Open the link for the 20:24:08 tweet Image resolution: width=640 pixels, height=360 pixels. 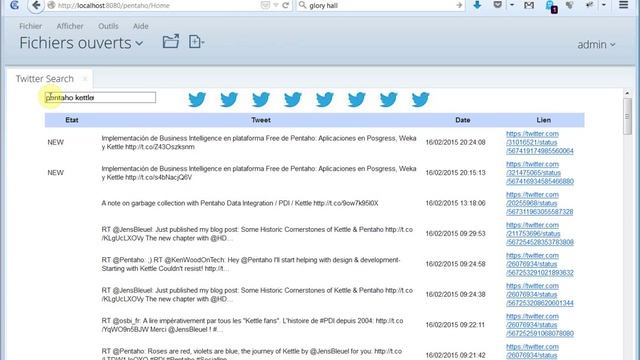(540, 142)
